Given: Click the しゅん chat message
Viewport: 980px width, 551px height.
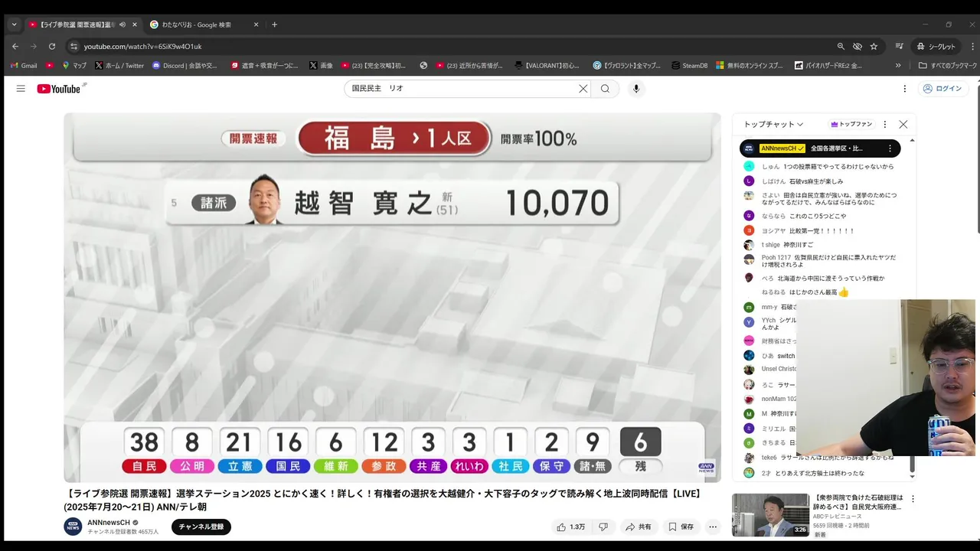Looking at the screenshot, I should [x=819, y=167].
